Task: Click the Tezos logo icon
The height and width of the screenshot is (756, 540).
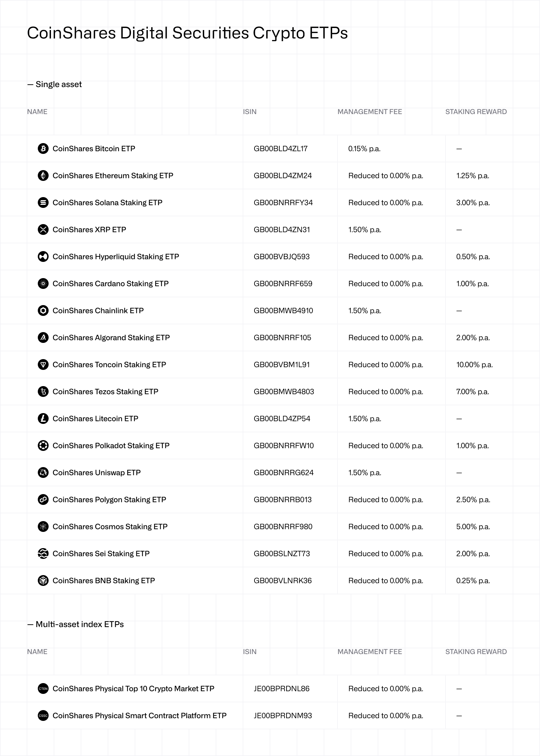Action: [x=43, y=391]
